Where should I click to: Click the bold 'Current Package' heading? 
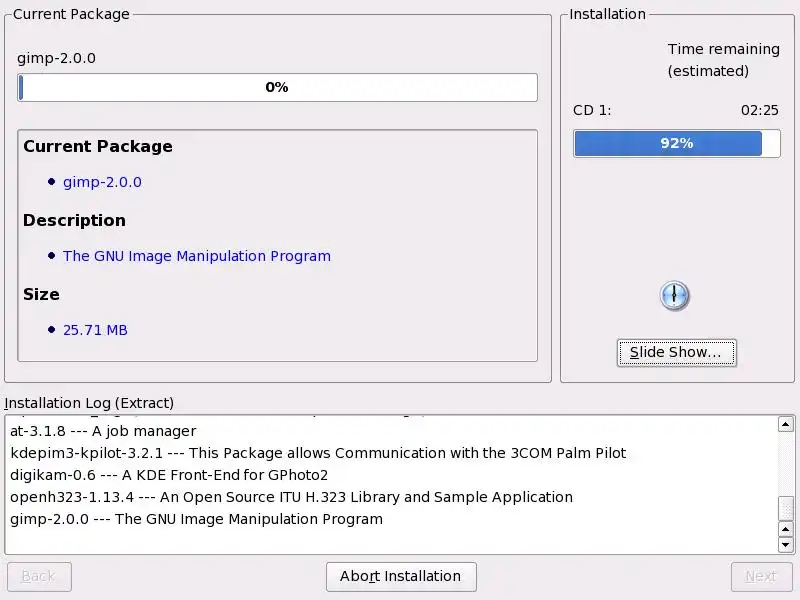coord(98,146)
